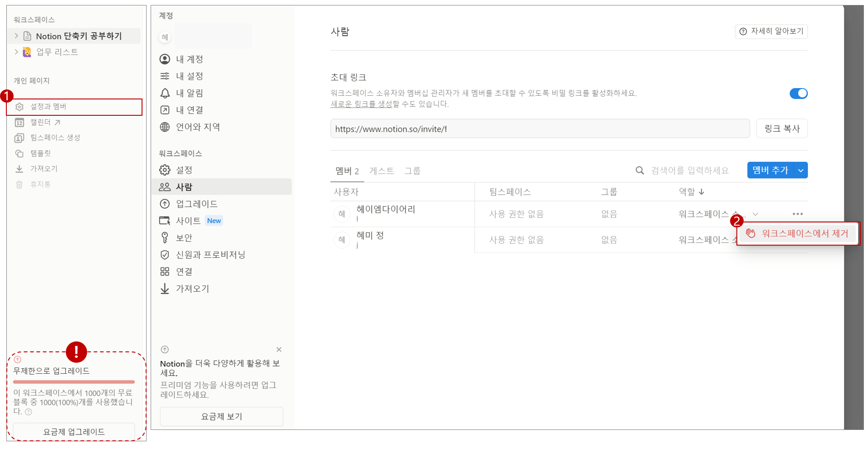
Task: Open 내 설정 sliders icon
Action: click(165, 76)
